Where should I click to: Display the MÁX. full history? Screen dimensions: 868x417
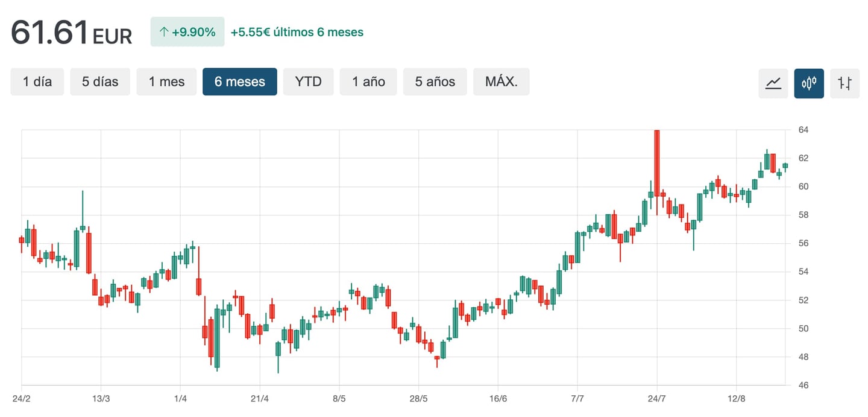501,81
